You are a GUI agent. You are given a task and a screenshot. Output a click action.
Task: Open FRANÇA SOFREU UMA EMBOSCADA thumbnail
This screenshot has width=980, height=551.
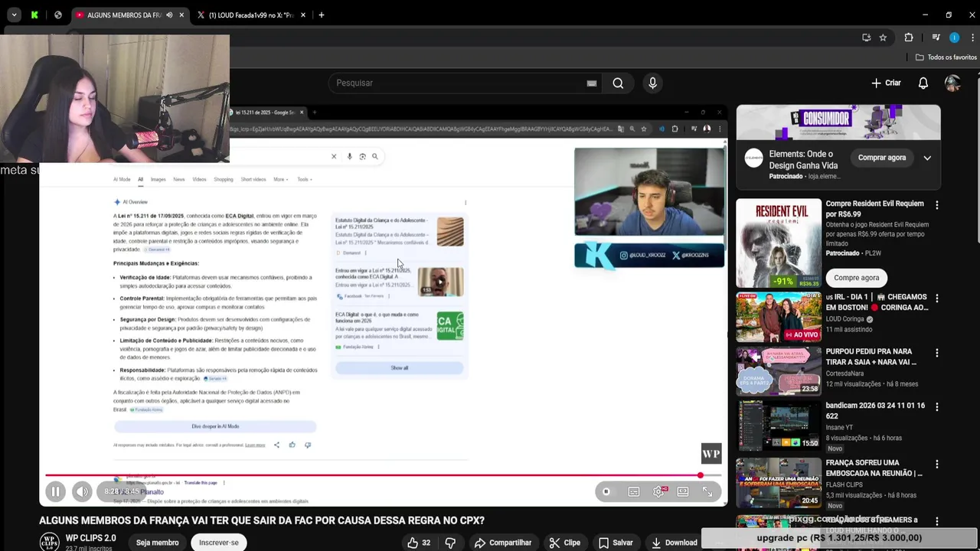point(779,482)
